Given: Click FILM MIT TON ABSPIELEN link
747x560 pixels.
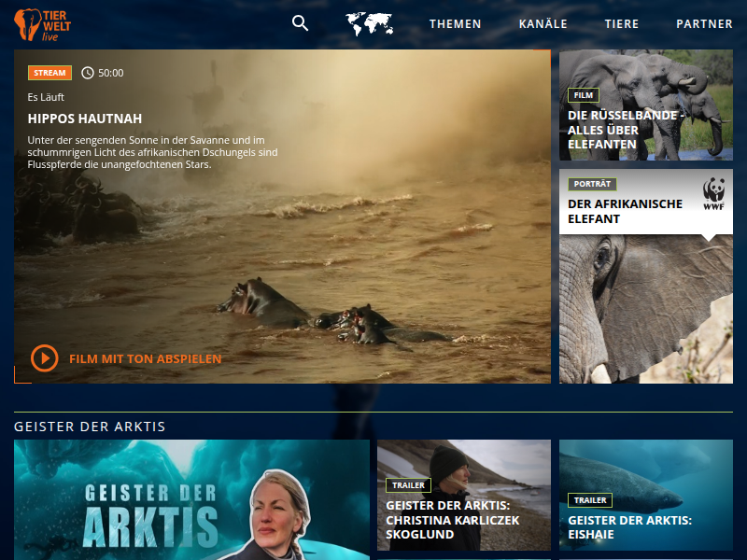Looking at the screenshot, I should (x=145, y=358).
